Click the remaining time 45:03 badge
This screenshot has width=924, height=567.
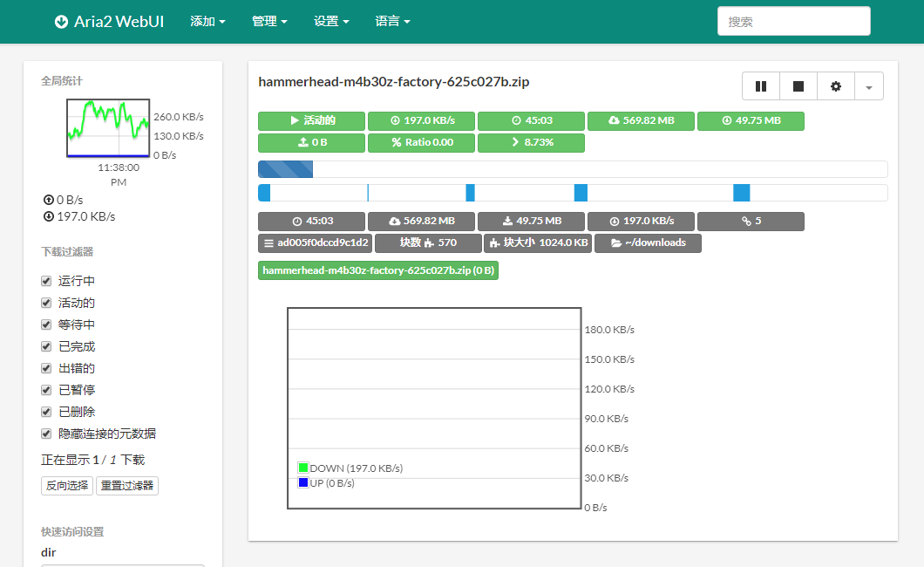(531, 121)
